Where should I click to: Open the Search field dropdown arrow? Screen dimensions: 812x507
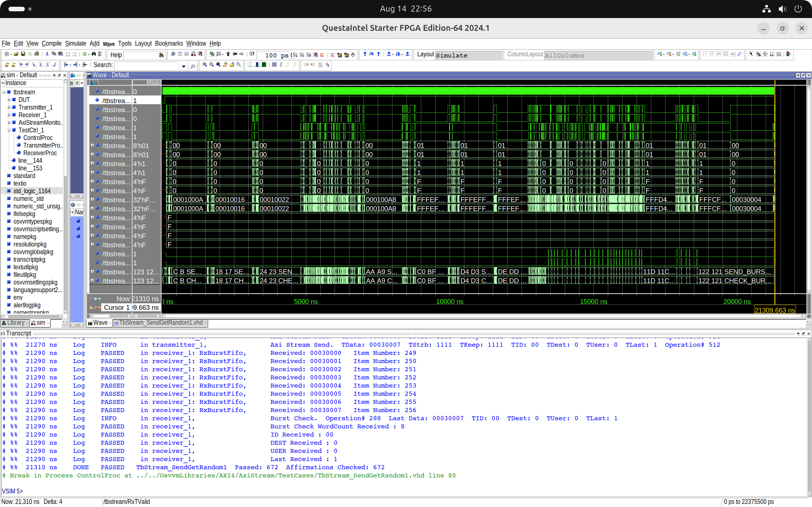tap(184, 66)
